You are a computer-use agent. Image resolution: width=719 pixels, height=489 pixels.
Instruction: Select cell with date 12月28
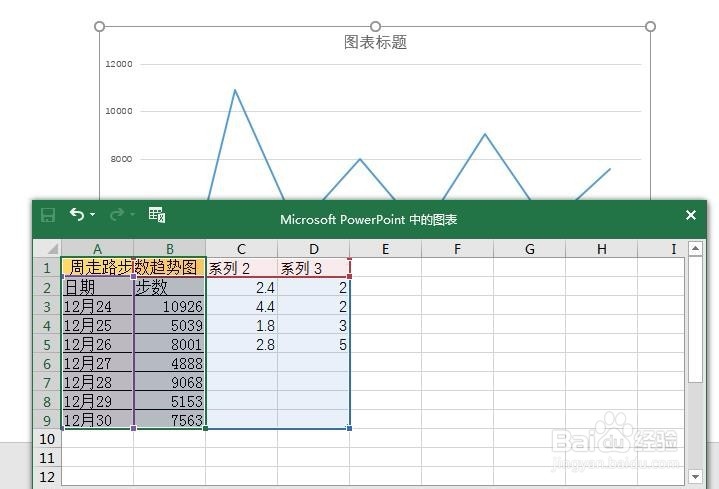click(97, 382)
